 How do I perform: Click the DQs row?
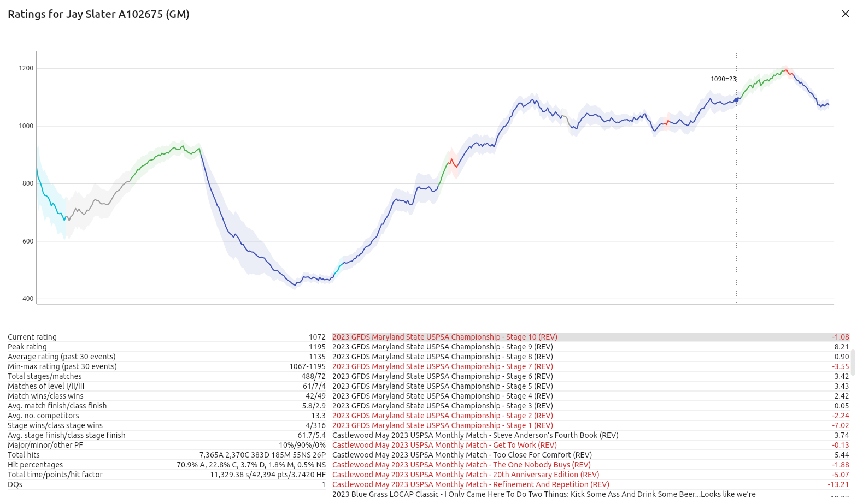coord(167,484)
